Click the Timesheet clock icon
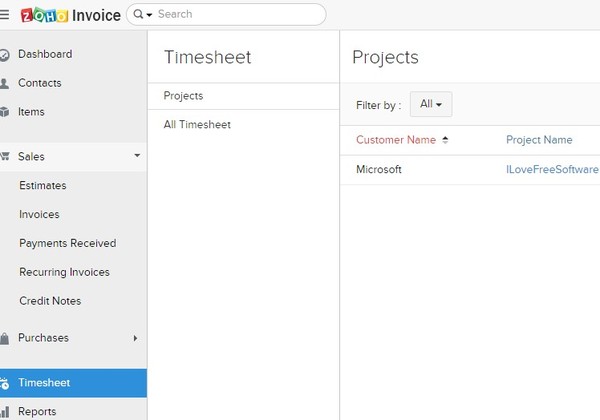The width and height of the screenshot is (600, 420). [5, 383]
